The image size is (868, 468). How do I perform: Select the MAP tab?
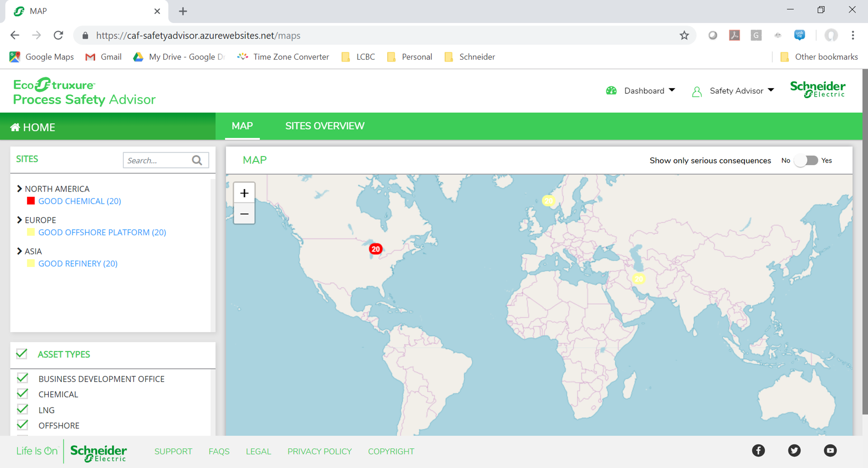point(242,126)
